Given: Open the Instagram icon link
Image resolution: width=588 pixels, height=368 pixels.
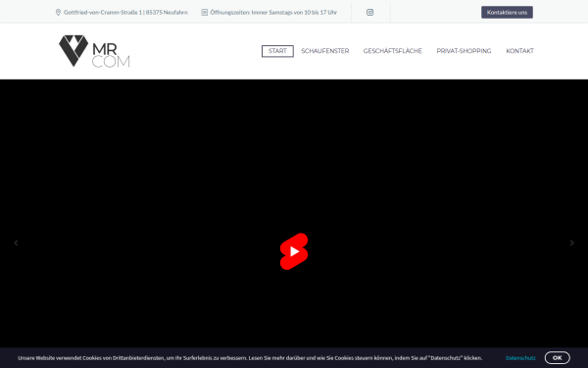Looking at the screenshot, I should pyautogui.click(x=369, y=13).
